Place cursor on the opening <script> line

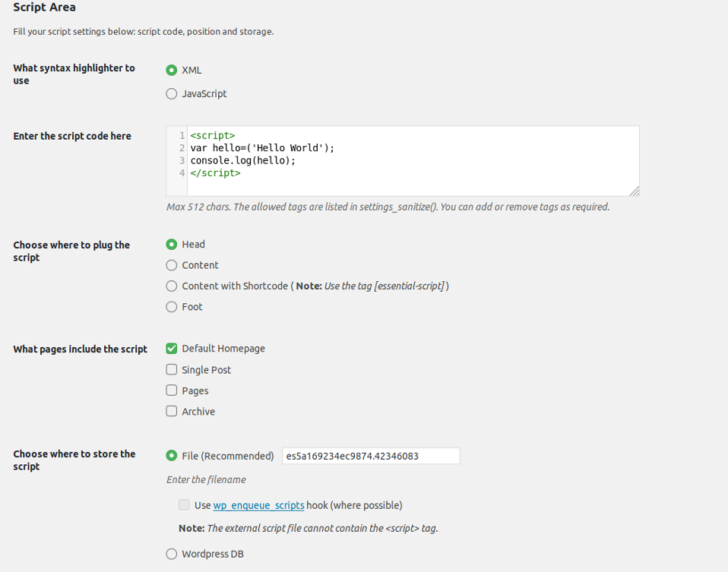pos(213,136)
